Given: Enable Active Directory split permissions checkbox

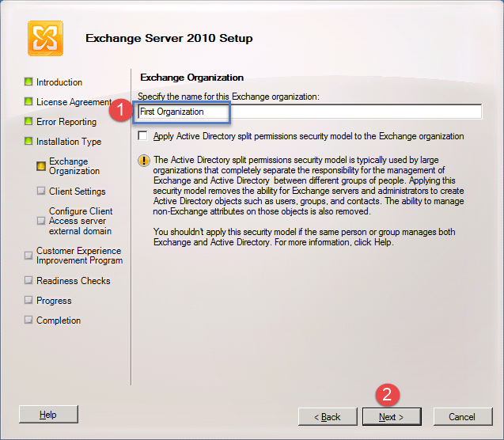Looking at the screenshot, I should pos(142,135).
